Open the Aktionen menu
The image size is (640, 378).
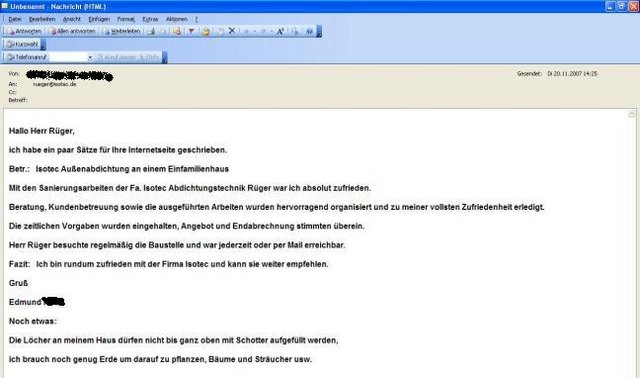177,19
